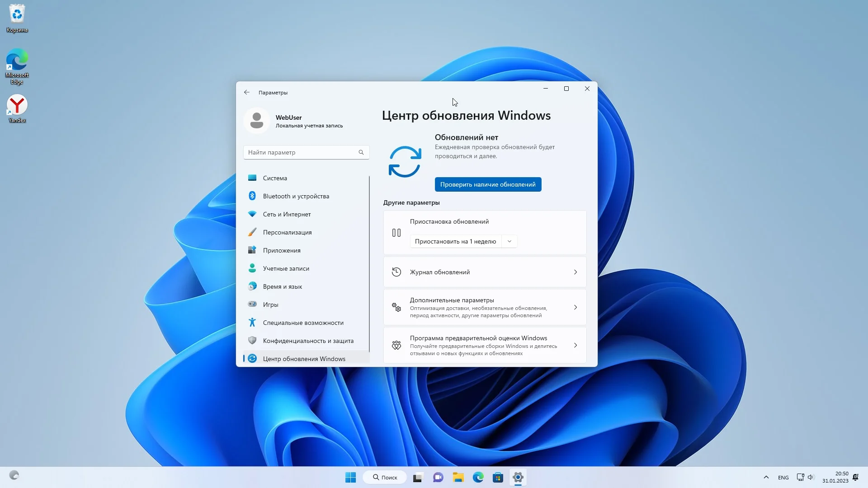Click the search magnifier in settings field
Screen dimensions: 868x488
[361, 152]
